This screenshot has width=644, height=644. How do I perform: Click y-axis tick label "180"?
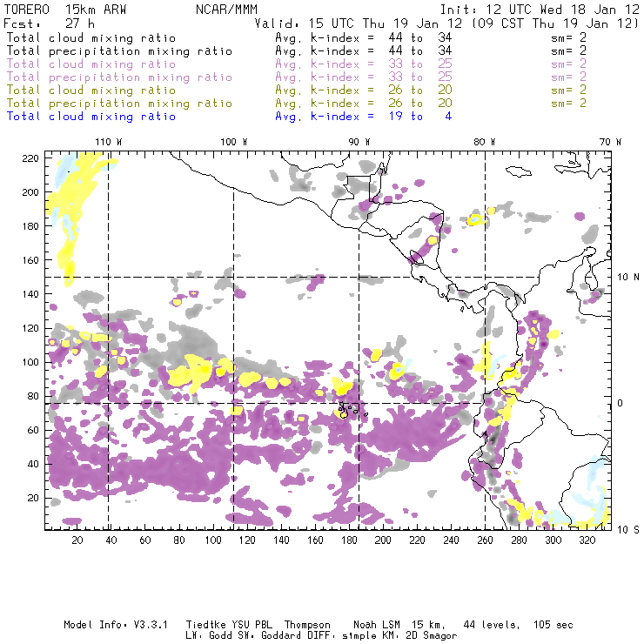(x=30, y=226)
